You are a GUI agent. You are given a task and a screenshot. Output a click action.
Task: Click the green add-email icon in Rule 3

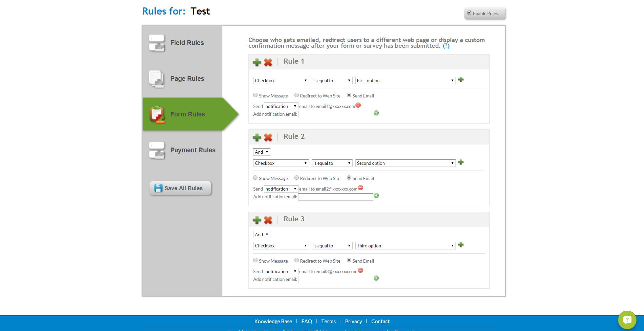[x=376, y=278]
